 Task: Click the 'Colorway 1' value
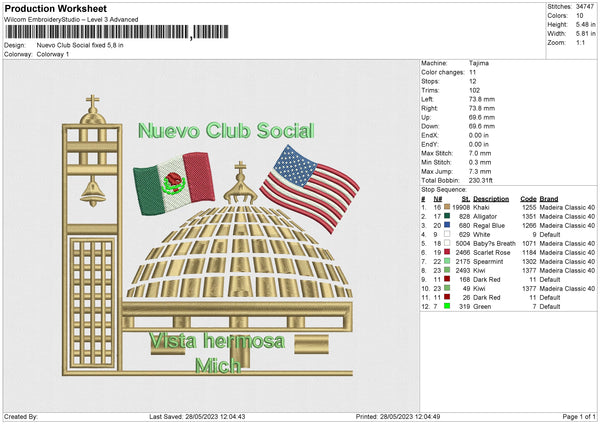pos(53,54)
